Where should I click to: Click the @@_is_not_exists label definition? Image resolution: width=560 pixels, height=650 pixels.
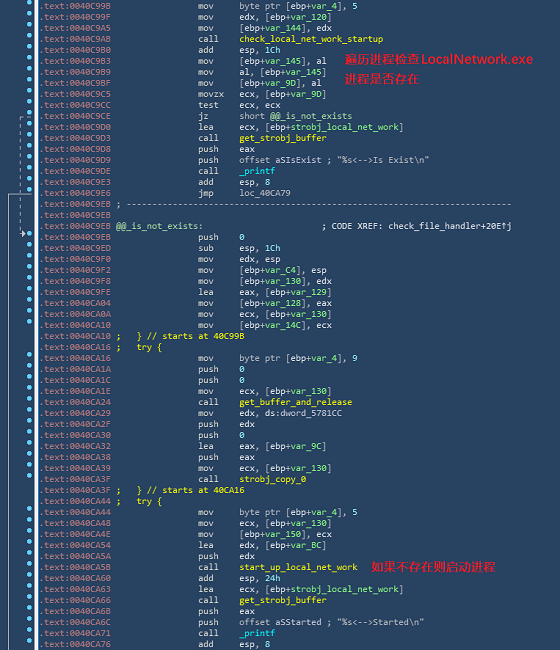[159, 226]
